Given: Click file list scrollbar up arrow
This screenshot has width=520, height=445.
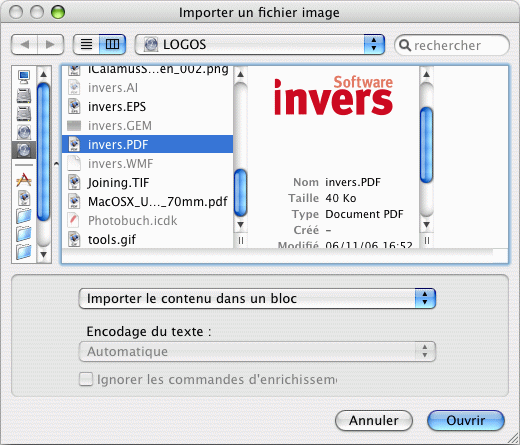Looking at the screenshot, I should click(241, 74).
